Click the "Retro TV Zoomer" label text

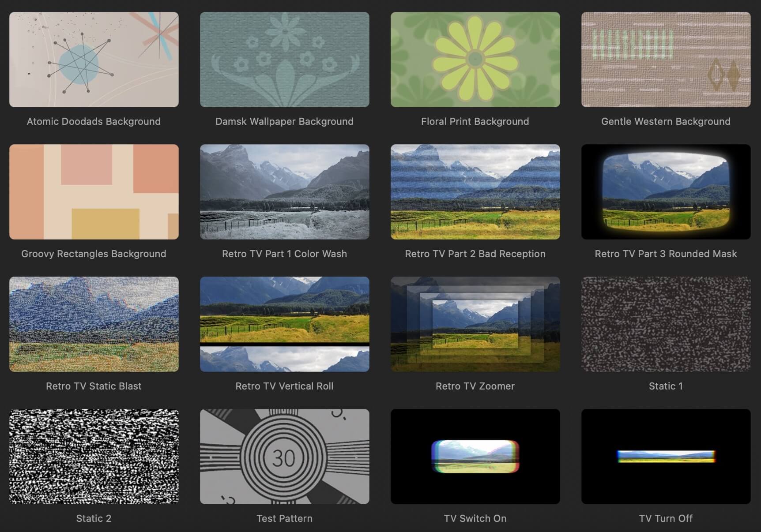click(x=475, y=386)
